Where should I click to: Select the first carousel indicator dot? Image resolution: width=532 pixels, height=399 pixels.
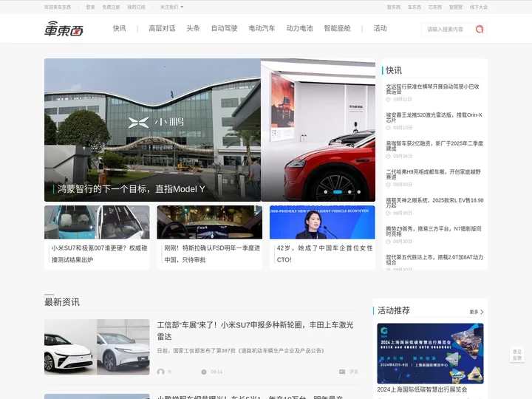point(326,191)
